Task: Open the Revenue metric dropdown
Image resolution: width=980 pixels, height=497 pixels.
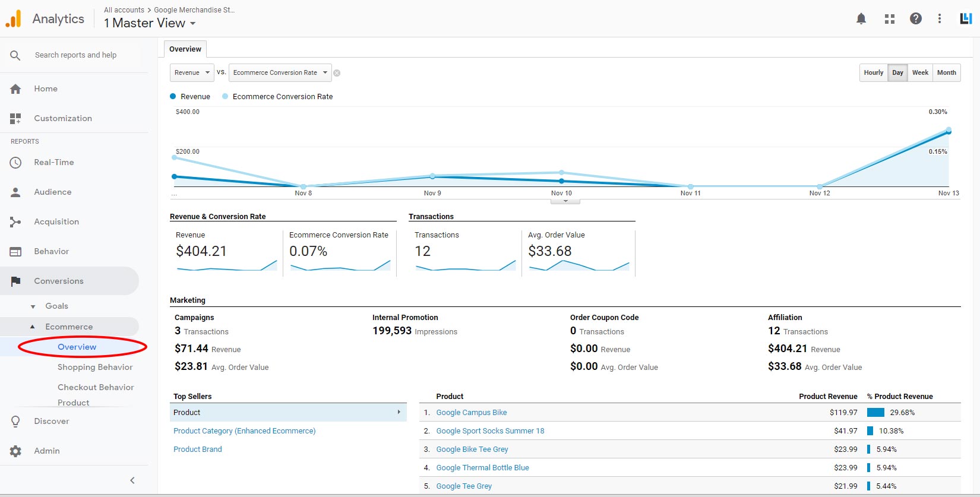Action: (x=192, y=73)
